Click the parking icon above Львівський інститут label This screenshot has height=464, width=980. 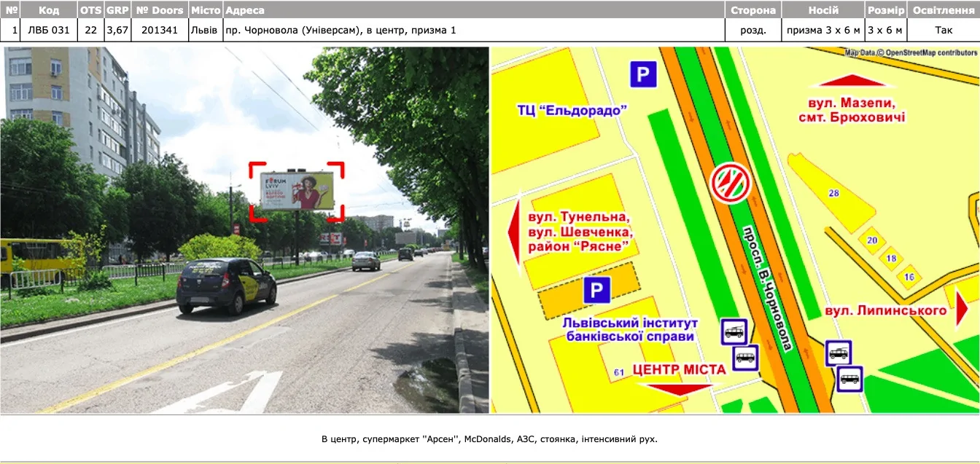pos(596,291)
